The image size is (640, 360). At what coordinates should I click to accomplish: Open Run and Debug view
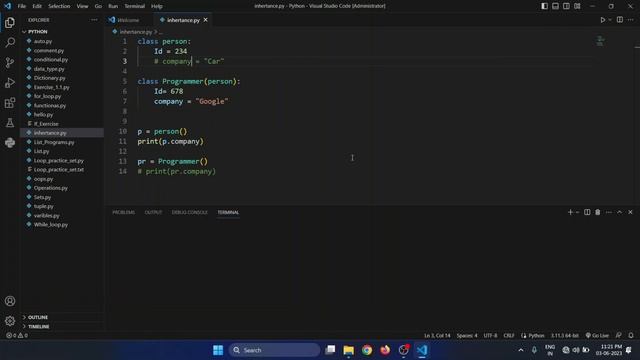click(10, 82)
